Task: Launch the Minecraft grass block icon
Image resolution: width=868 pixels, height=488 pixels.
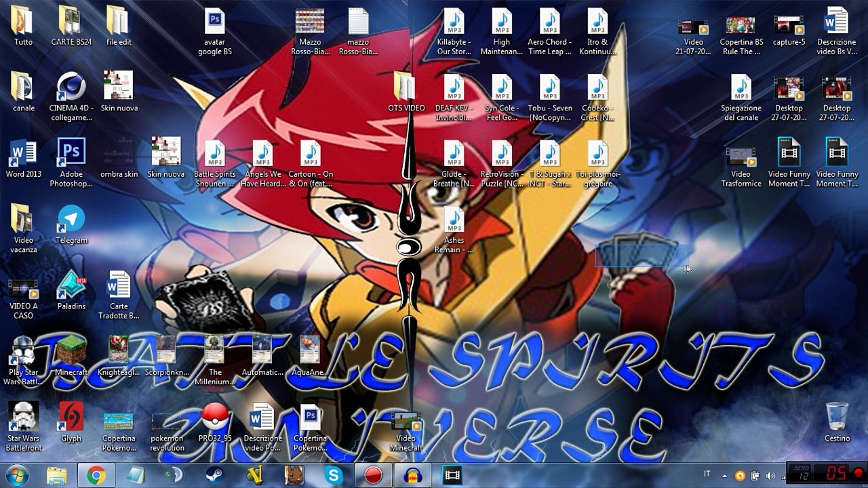Action: tap(71, 351)
